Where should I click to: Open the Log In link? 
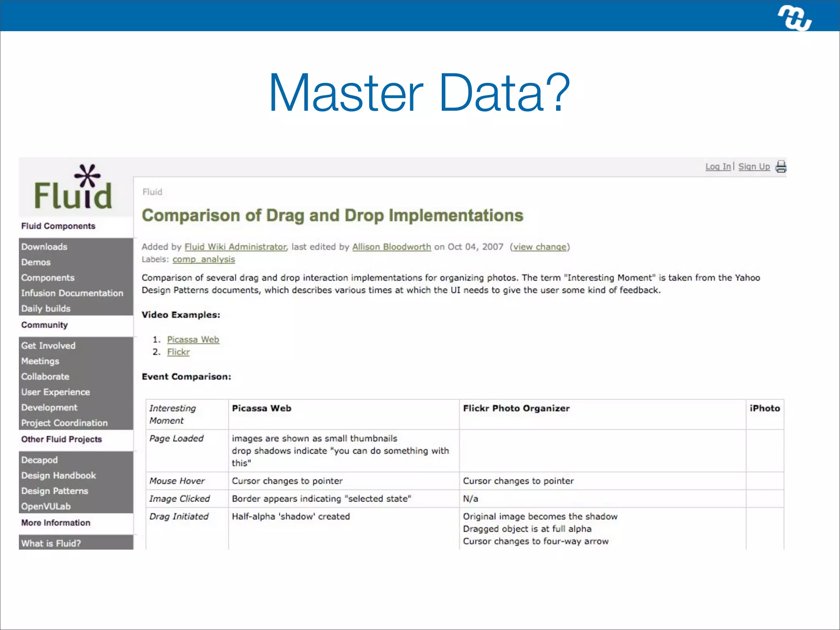[x=718, y=167]
